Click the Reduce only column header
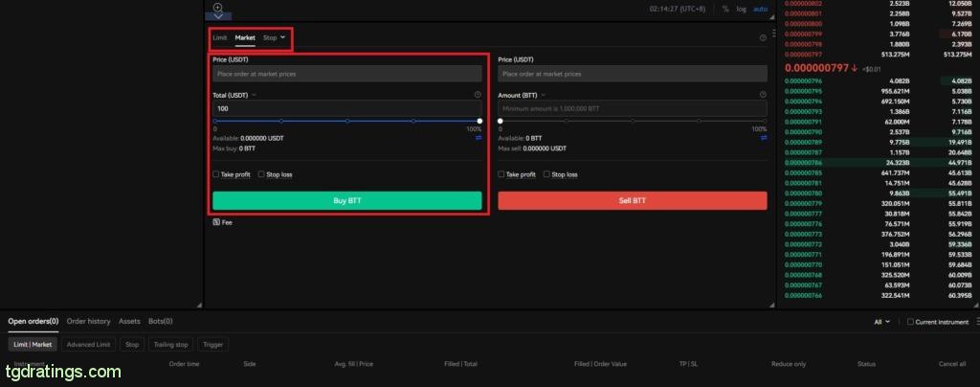980x387 pixels. [x=789, y=364]
